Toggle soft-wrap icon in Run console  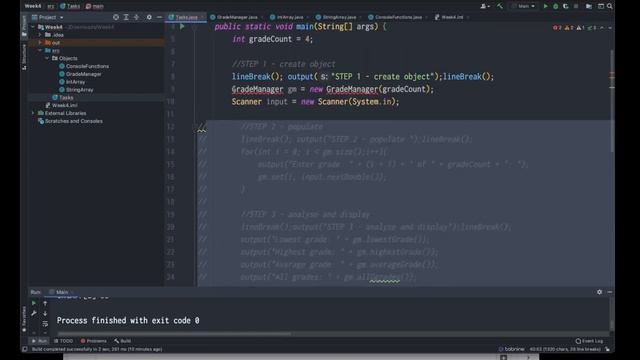click(x=45, y=323)
